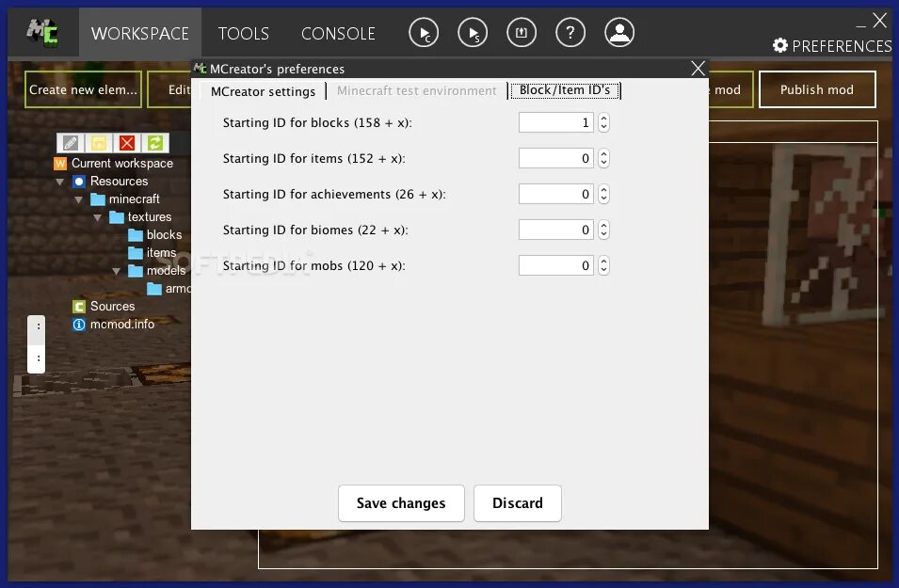Click the Resources blue circle icon
This screenshot has width=899, height=588.
click(79, 181)
